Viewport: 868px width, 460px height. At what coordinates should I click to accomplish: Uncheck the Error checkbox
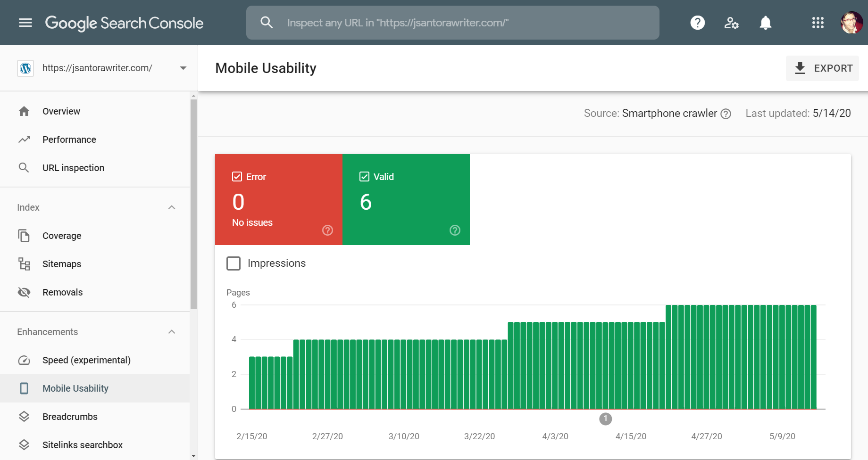pos(237,177)
